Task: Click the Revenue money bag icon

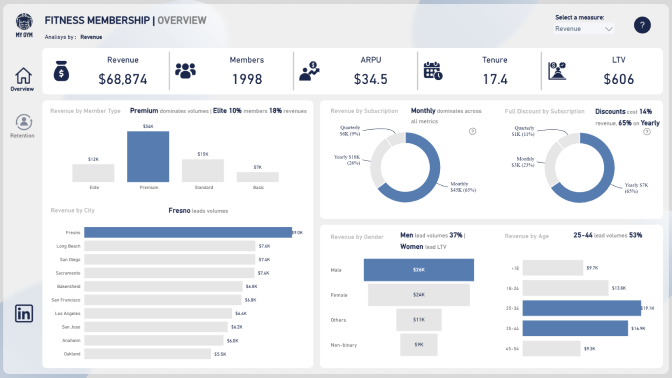Action: [x=61, y=71]
